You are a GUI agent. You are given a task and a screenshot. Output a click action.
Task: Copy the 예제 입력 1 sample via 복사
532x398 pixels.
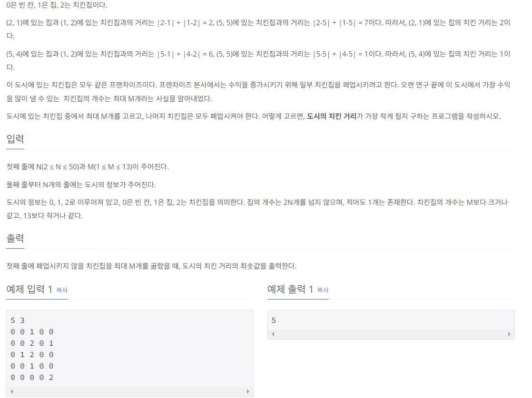pos(62,290)
